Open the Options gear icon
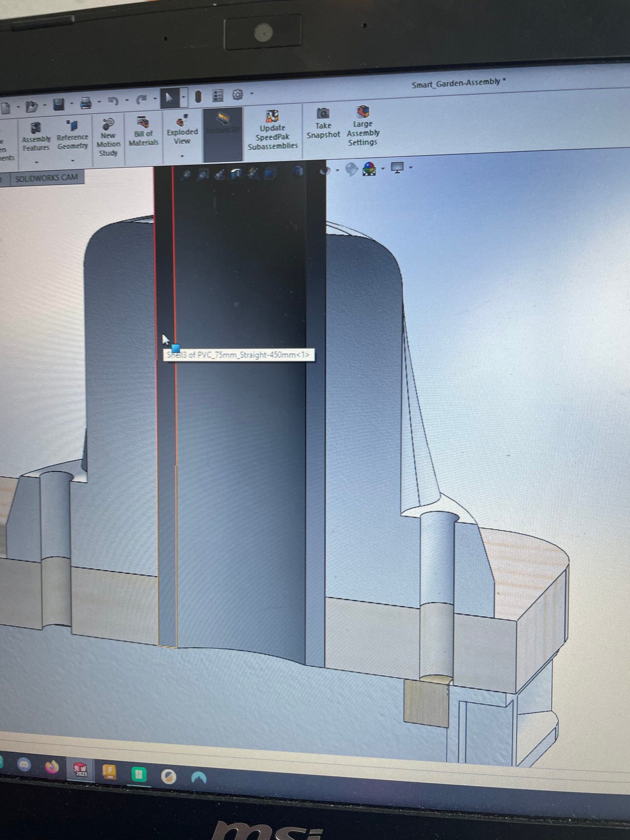 [x=237, y=95]
